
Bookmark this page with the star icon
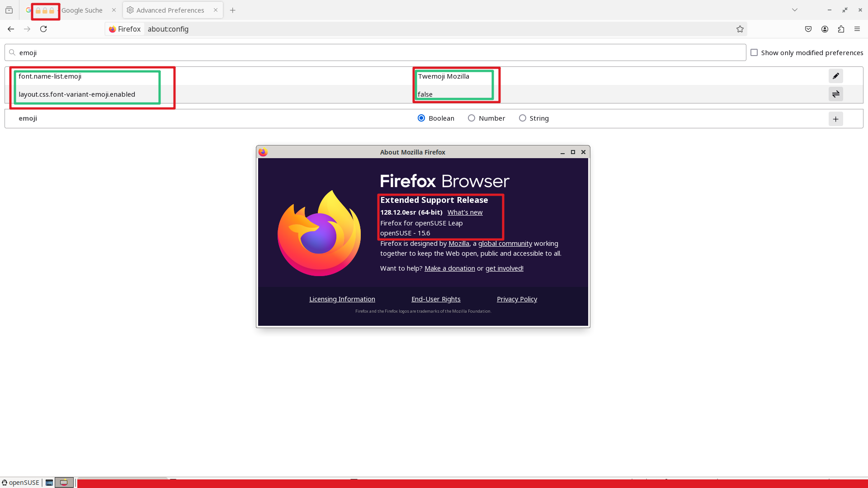740,29
